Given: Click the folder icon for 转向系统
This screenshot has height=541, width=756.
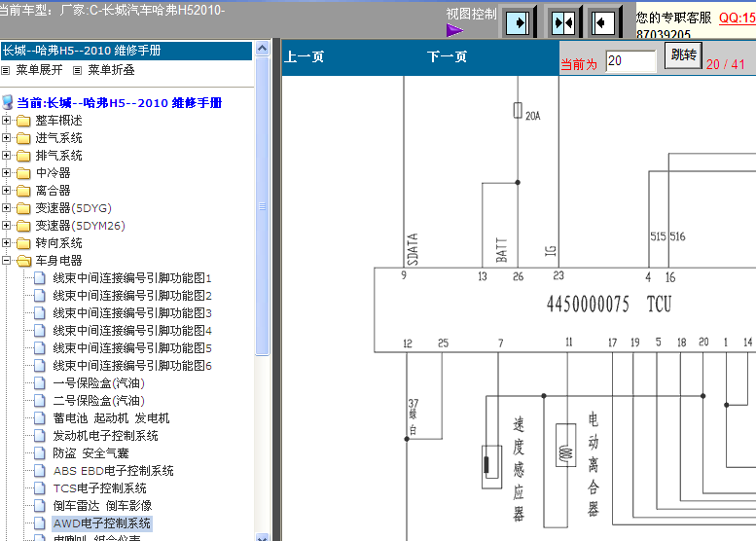Looking at the screenshot, I should [23, 243].
